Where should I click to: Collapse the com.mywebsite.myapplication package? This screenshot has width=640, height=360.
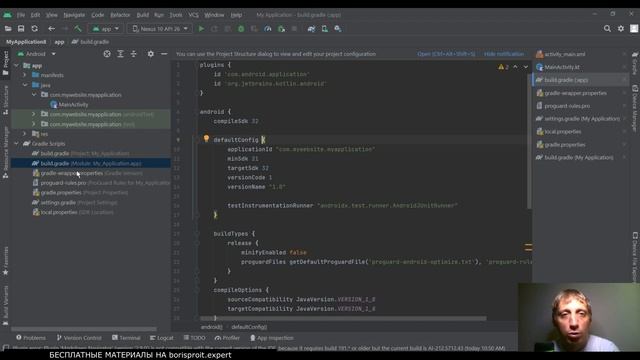(x=34, y=95)
